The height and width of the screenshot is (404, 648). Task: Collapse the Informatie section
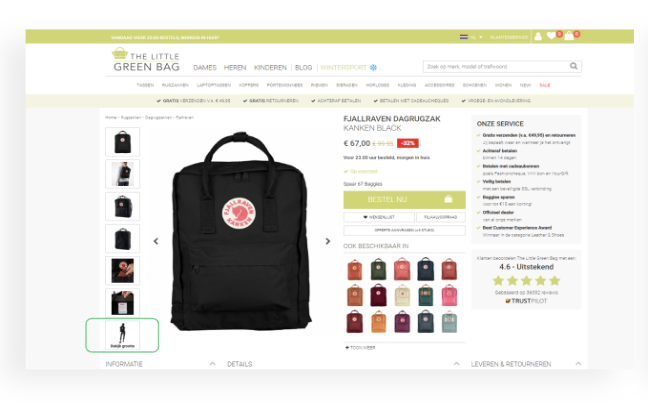point(212,364)
